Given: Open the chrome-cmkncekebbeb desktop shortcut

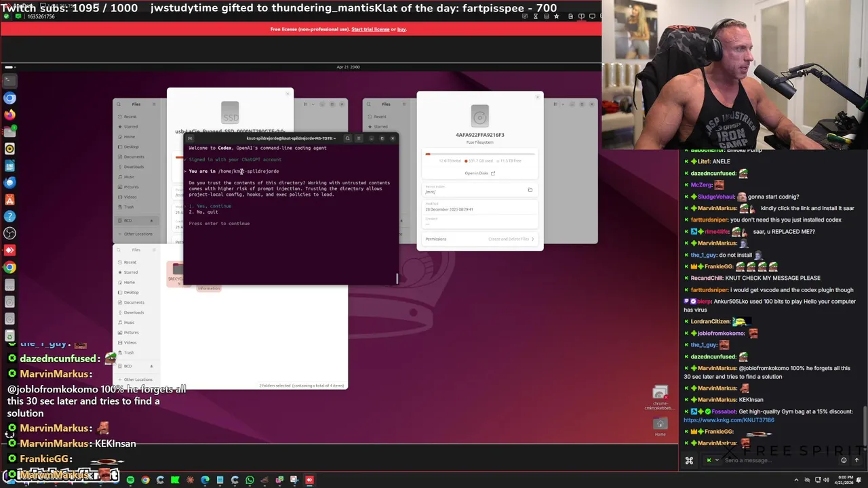Looking at the screenshot, I should 660,398.
